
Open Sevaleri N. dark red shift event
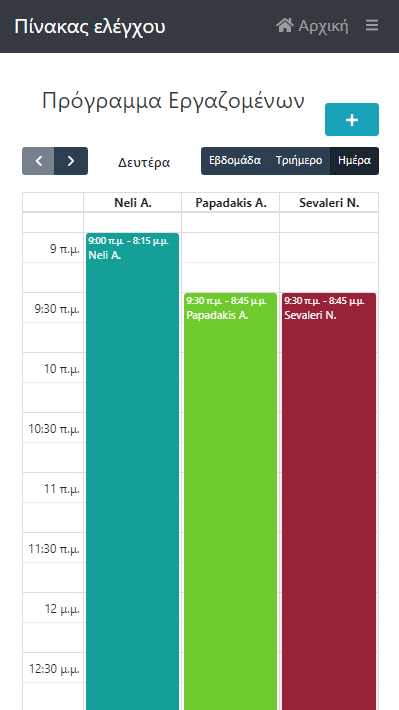tap(329, 501)
